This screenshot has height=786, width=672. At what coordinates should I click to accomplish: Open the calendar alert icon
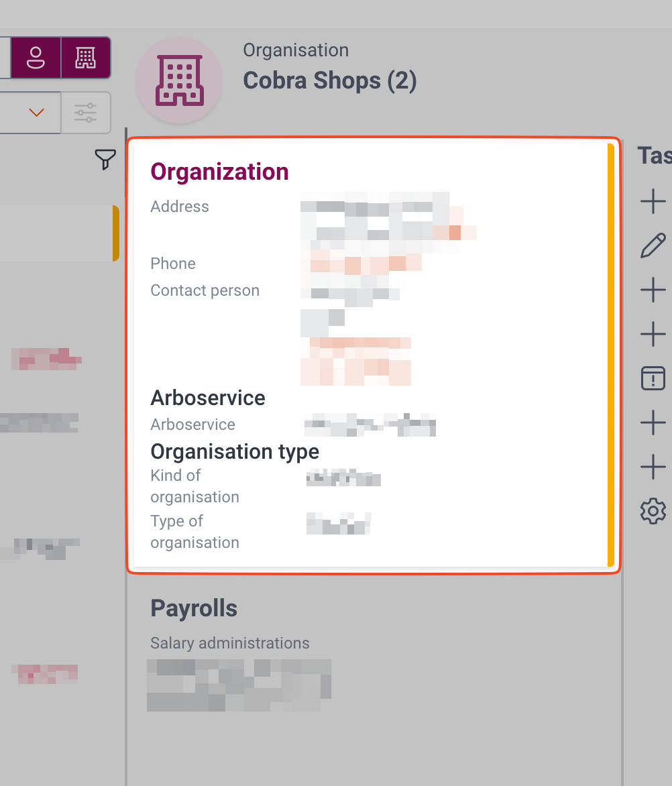pyautogui.click(x=653, y=378)
